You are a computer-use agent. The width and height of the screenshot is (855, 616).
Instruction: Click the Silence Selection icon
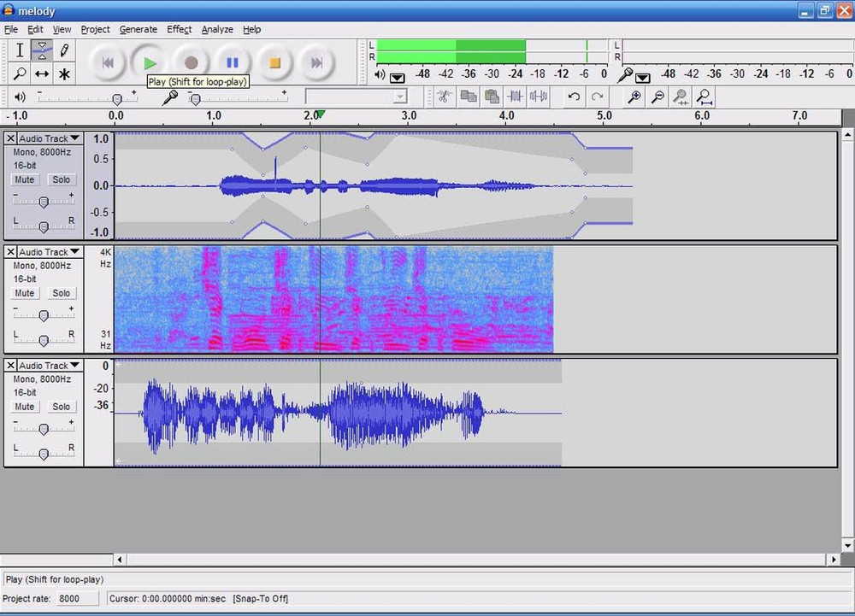coord(537,97)
